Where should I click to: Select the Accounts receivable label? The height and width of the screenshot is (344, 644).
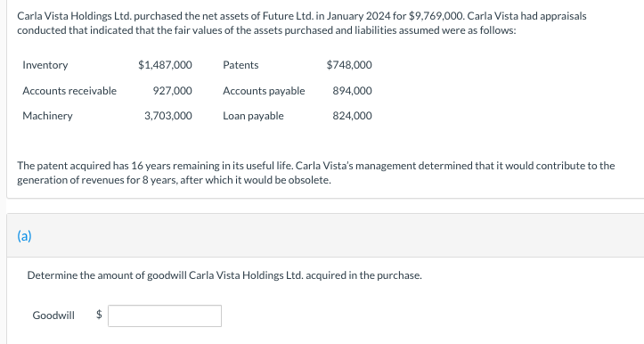69,90
